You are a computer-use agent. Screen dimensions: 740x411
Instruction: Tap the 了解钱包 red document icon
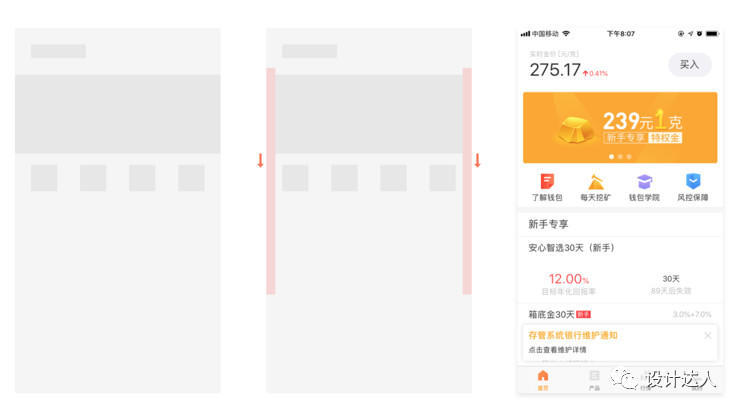pos(547,182)
